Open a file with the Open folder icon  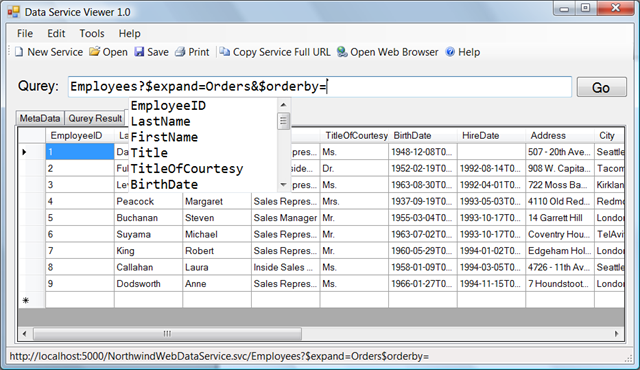coord(95,52)
